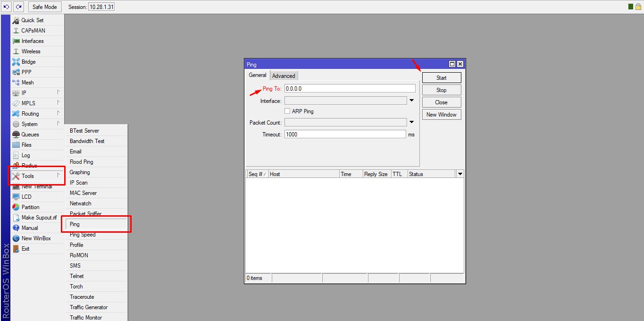Open Torch from Tools submenu
The height and width of the screenshot is (321, 644).
pyautogui.click(x=97, y=287)
